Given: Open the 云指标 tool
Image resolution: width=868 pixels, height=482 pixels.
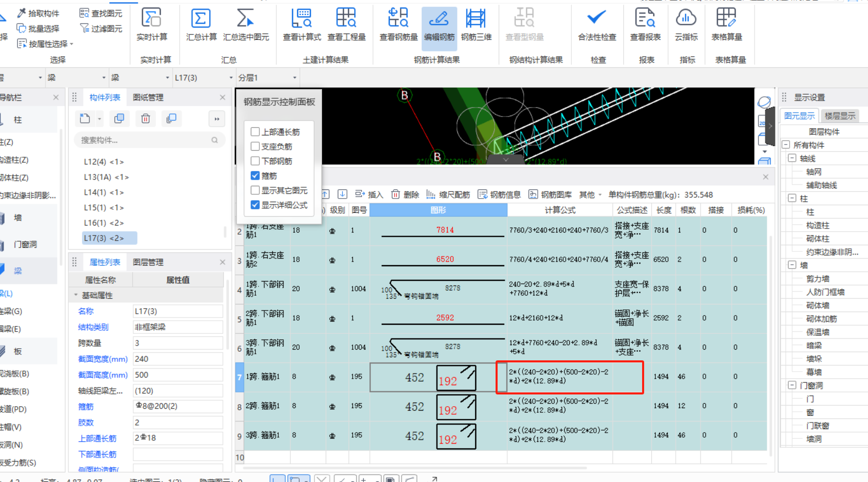Looking at the screenshot, I should (686, 24).
